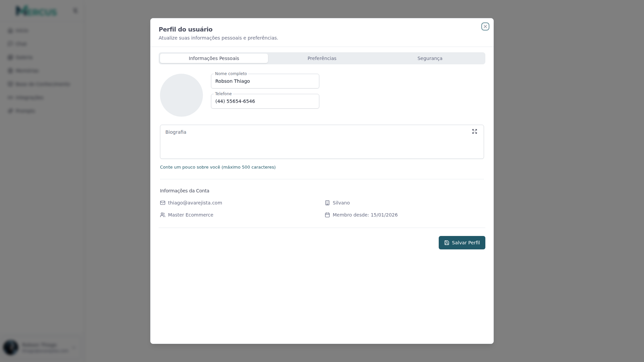Collapse the sidebar with the header chevron
This screenshot has height=362, width=644.
click(75, 11)
